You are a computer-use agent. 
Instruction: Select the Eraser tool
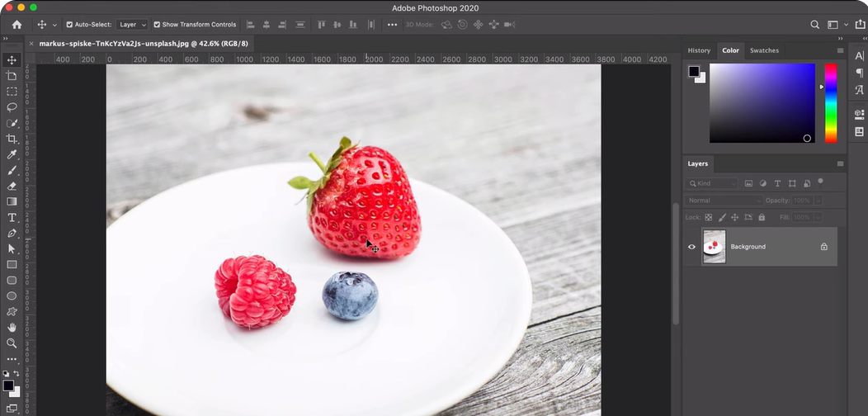click(x=12, y=186)
